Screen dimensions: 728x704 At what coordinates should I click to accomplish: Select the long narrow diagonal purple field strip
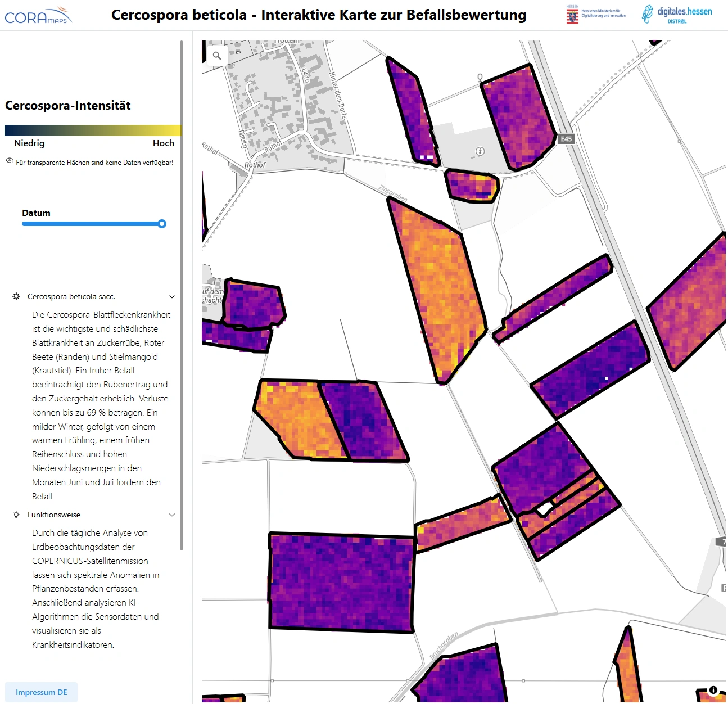coord(554,297)
